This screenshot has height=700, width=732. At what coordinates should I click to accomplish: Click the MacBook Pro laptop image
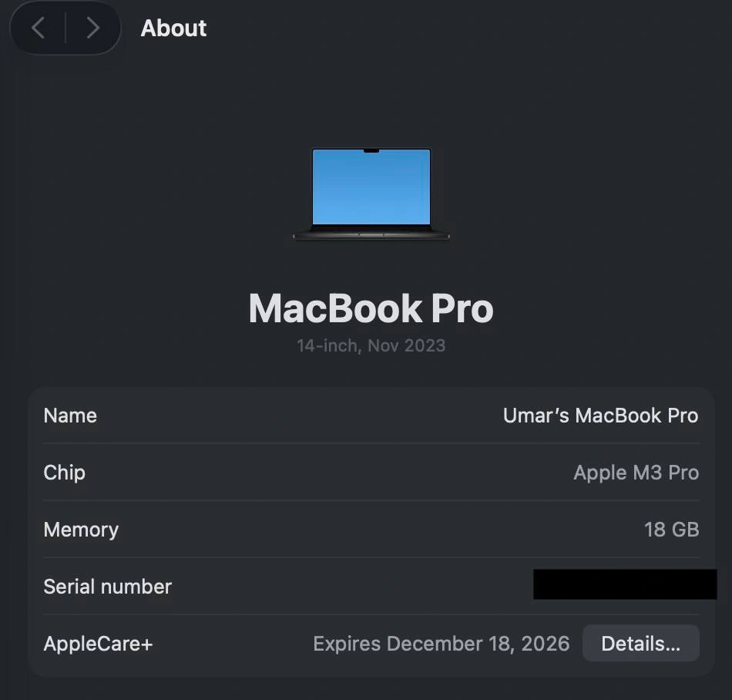pos(371,193)
